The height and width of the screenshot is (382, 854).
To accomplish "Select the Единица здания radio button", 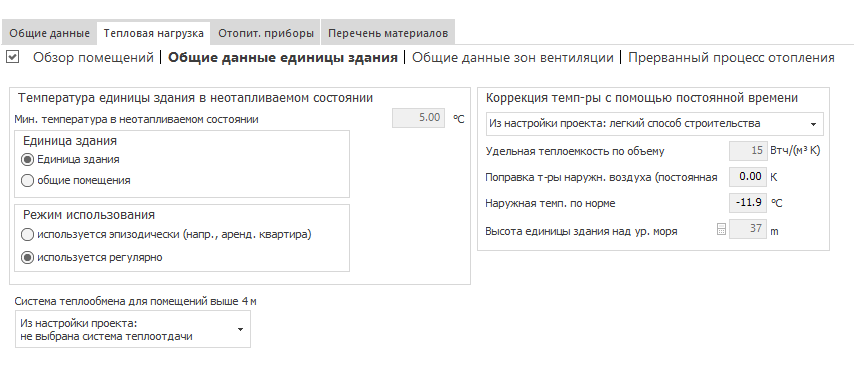I will tap(27, 160).
